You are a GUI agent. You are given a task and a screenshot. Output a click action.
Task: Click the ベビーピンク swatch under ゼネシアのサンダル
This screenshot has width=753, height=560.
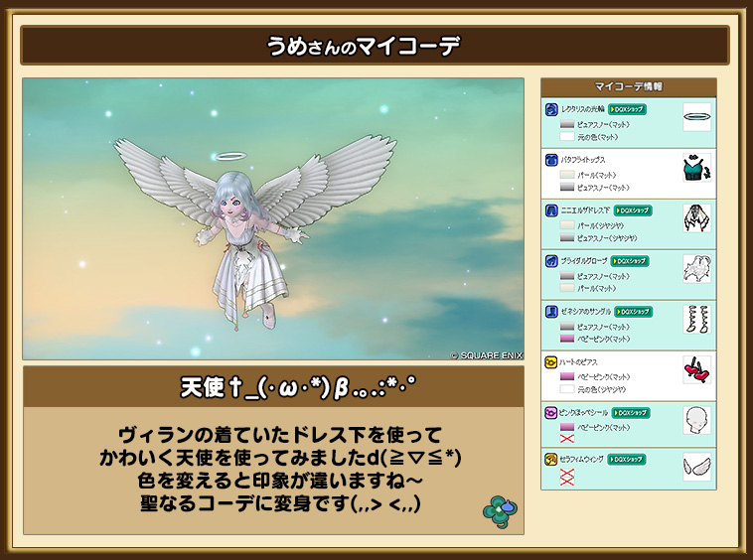(567, 339)
